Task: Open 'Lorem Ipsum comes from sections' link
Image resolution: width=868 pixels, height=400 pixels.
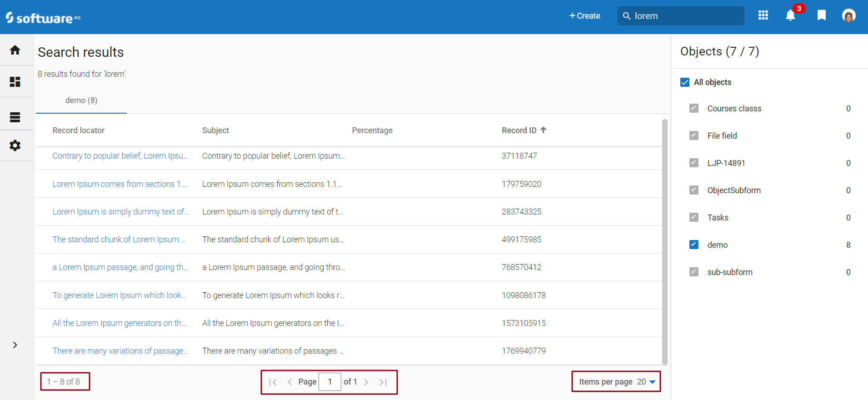Action: pos(120,184)
